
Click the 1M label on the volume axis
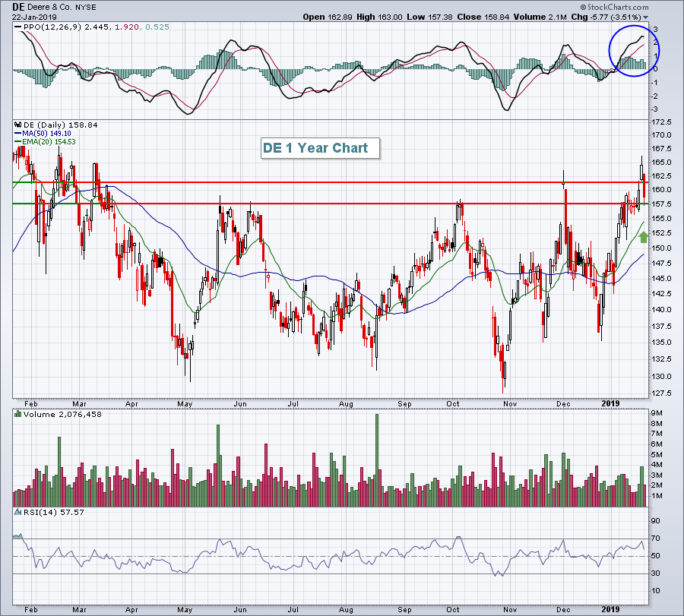pos(657,496)
